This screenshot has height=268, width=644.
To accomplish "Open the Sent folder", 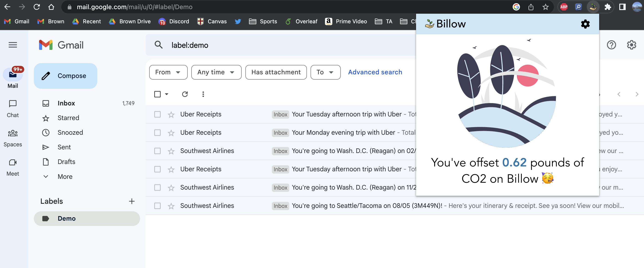I will click(x=64, y=147).
